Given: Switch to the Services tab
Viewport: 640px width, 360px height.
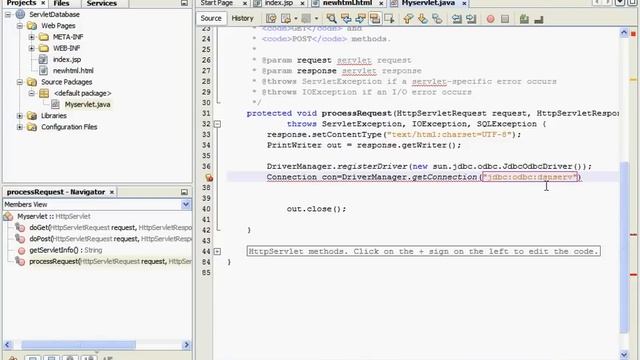Looking at the screenshot, I should point(102,3).
